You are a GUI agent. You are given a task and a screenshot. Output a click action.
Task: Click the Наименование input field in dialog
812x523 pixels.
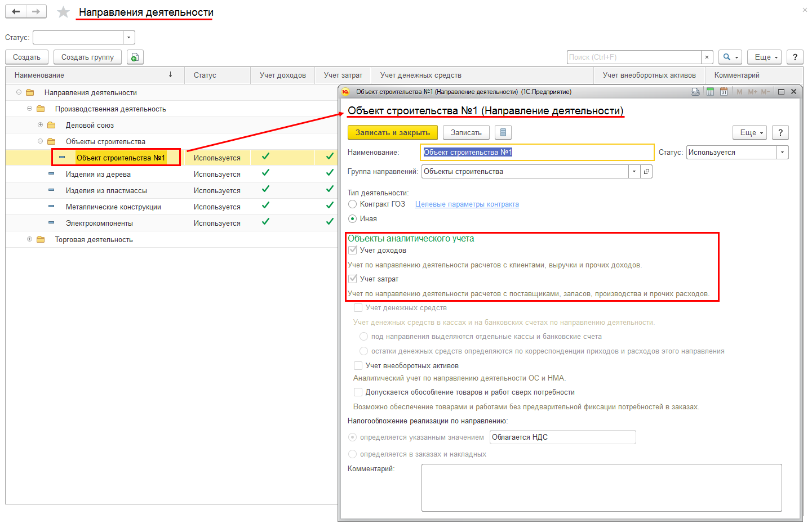point(538,152)
